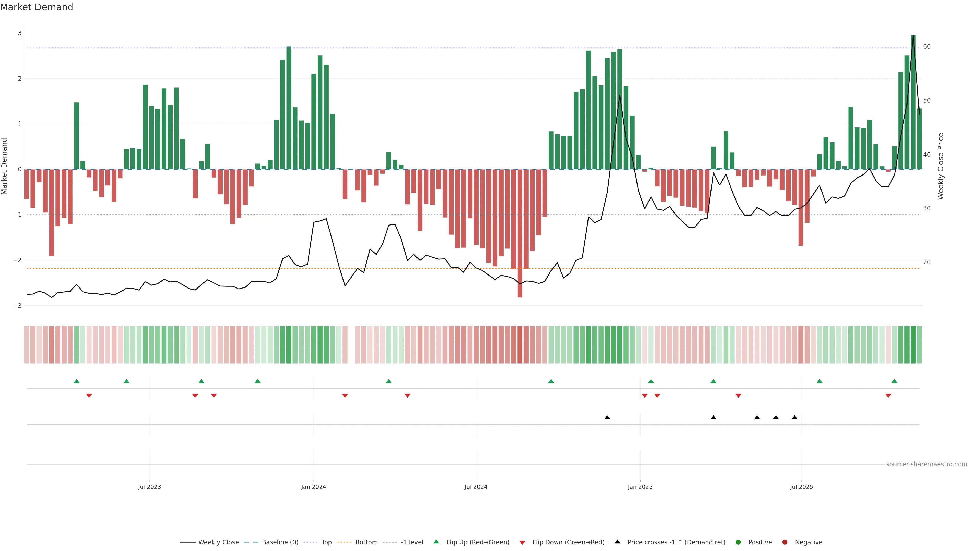Click the Market Demand chart title
Image resolution: width=980 pixels, height=551 pixels.
[x=36, y=7]
